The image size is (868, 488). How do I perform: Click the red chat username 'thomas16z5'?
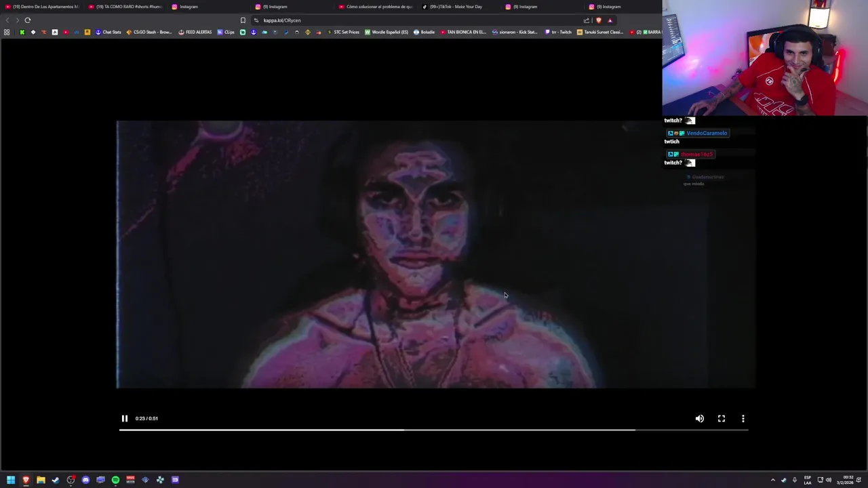click(x=696, y=155)
